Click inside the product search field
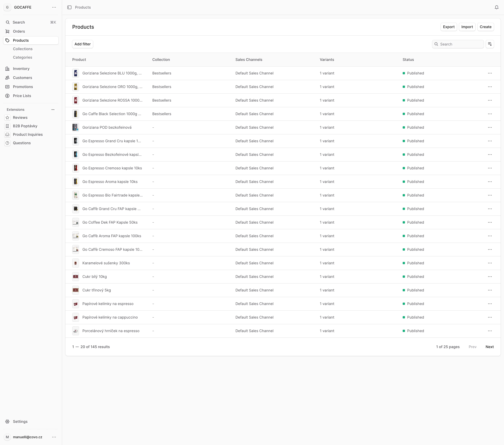504x445 pixels. coord(458,44)
